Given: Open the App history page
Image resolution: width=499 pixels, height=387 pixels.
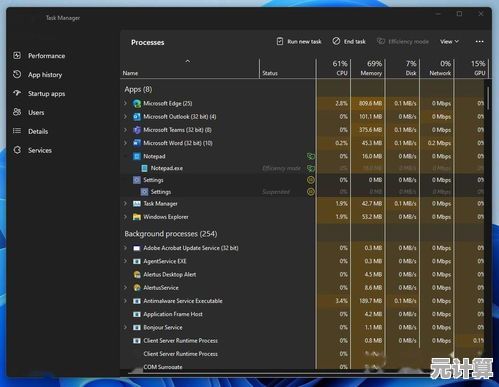Looking at the screenshot, I should 45,75.
